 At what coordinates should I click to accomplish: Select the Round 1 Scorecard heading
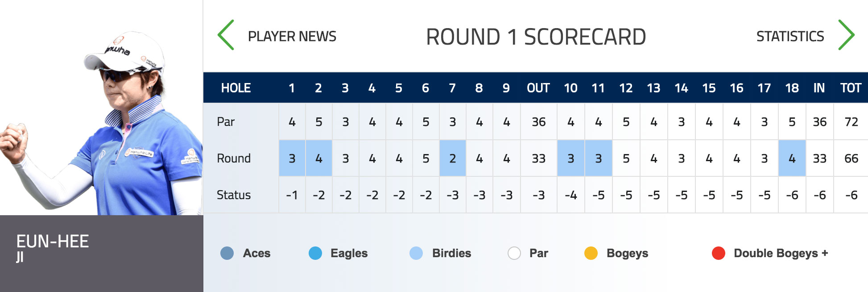coord(536,36)
